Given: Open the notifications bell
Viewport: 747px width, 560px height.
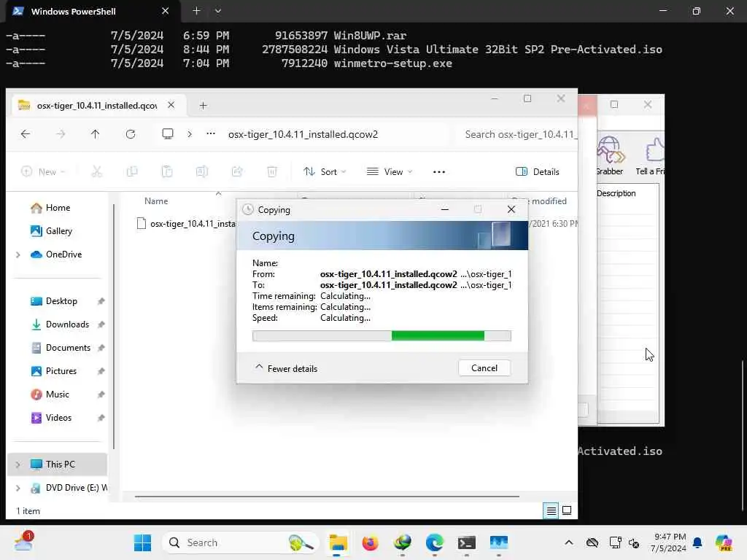Looking at the screenshot, I should pos(697,542).
